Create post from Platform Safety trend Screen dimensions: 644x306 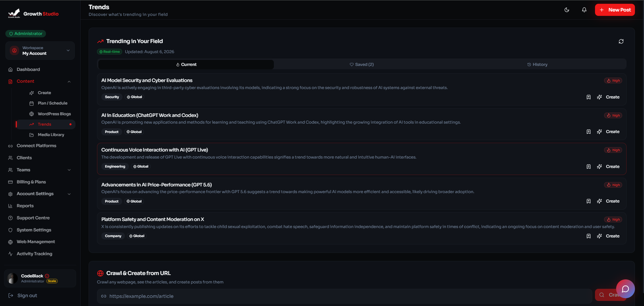(x=608, y=236)
